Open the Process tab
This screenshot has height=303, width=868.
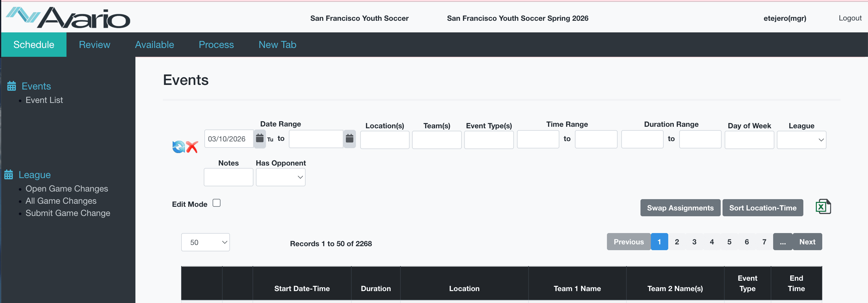[x=216, y=45]
